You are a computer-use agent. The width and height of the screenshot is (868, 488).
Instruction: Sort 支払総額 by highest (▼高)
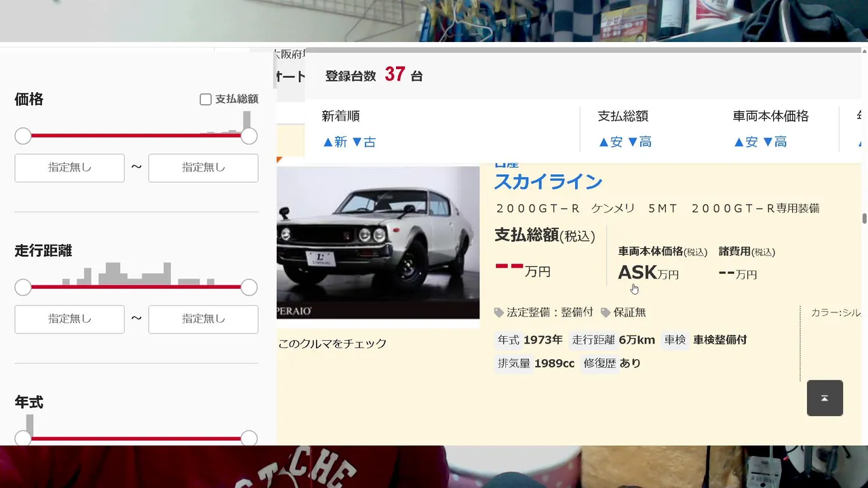(639, 142)
